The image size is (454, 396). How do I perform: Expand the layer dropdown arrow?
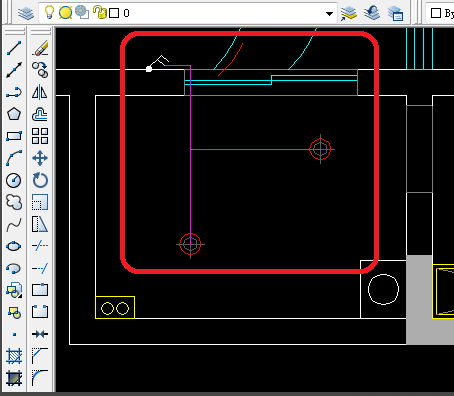click(x=329, y=14)
